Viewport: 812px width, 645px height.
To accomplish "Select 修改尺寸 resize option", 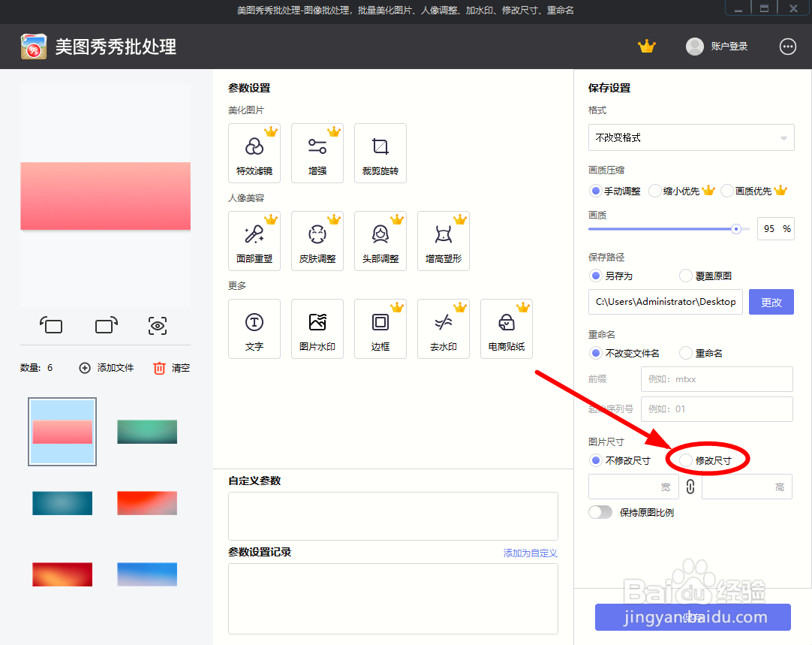I will [x=706, y=460].
